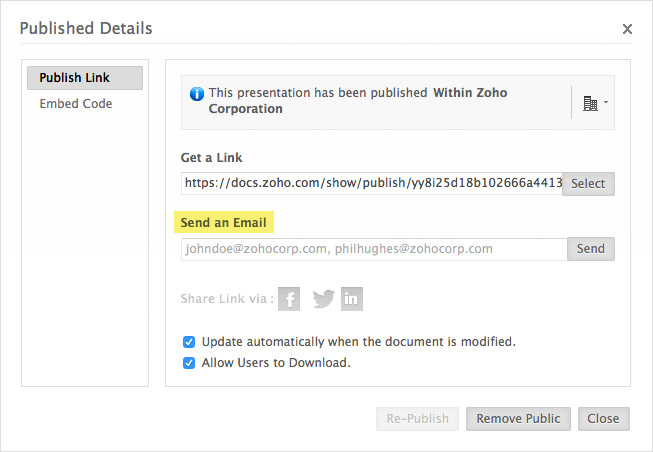Focus the email recipients input field
653x452 pixels.
(374, 249)
